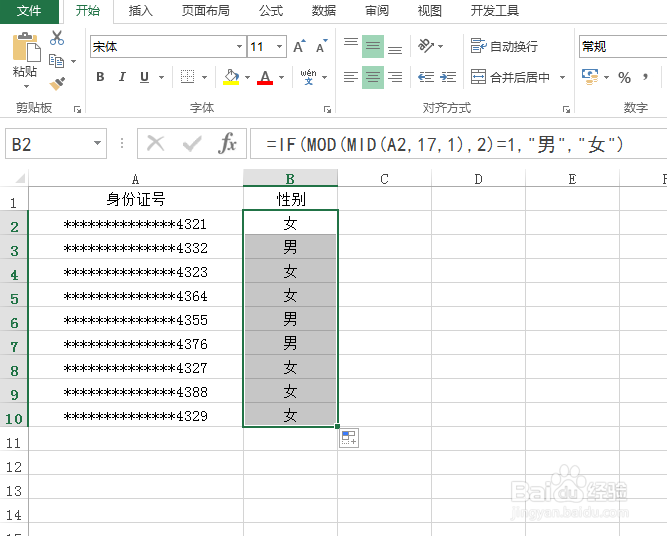Click accounting number format icon
Viewport: 667px width, 536px height.
pyautogui.click(x=590, y=77)
